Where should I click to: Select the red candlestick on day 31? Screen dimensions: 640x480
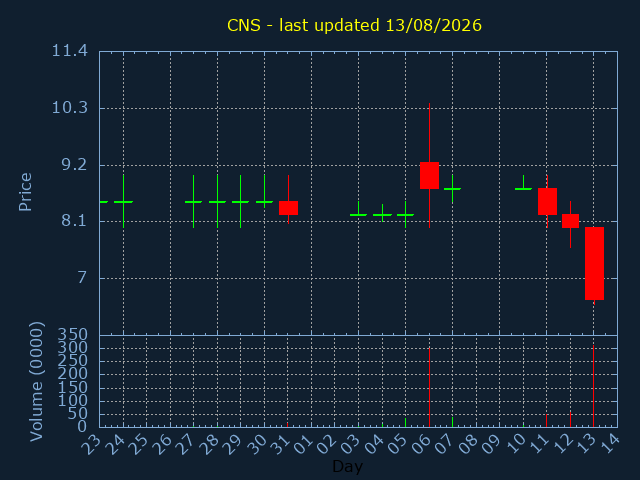(289, 208)
